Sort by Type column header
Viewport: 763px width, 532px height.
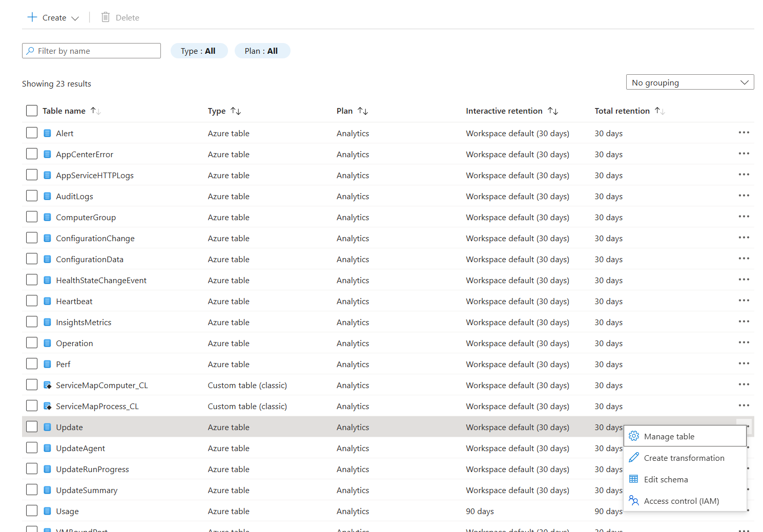[x=224, y=111]
